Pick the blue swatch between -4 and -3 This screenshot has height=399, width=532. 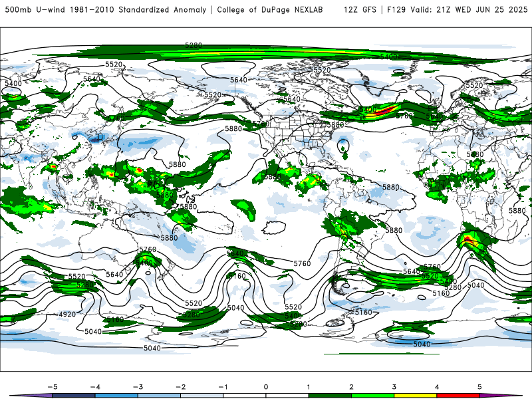click(116, 396)
